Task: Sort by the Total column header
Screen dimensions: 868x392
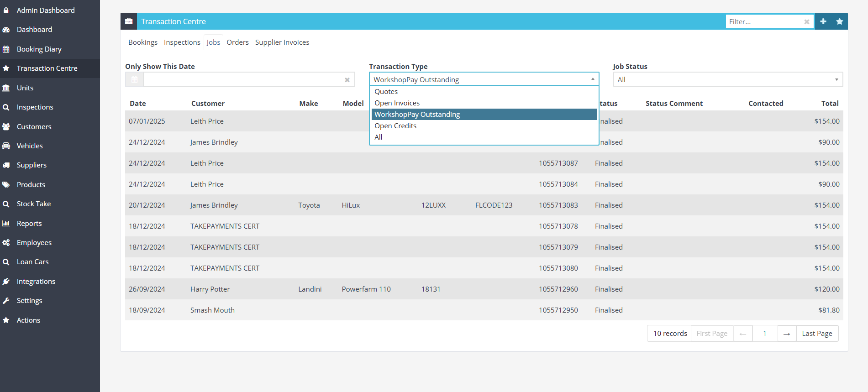Action: point(830,104)
